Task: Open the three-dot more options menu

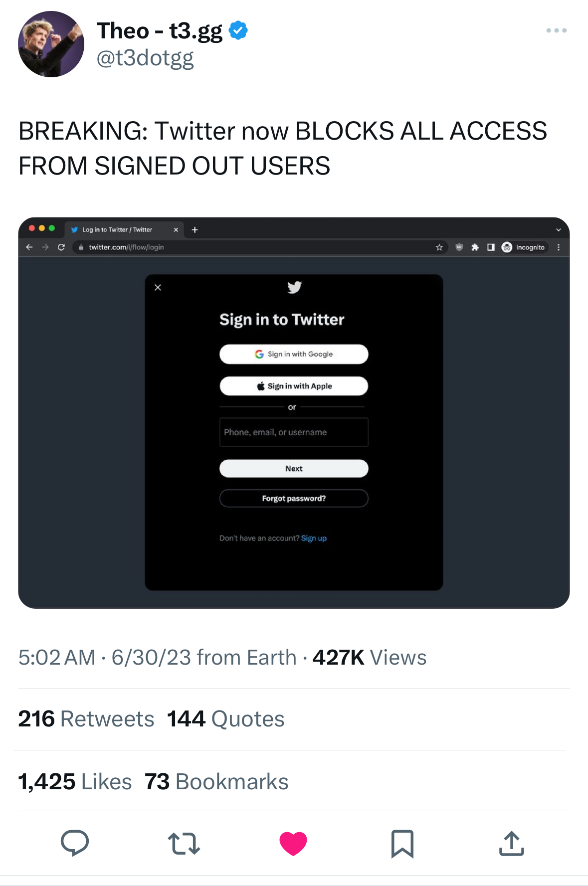Action: click(556, 30)
